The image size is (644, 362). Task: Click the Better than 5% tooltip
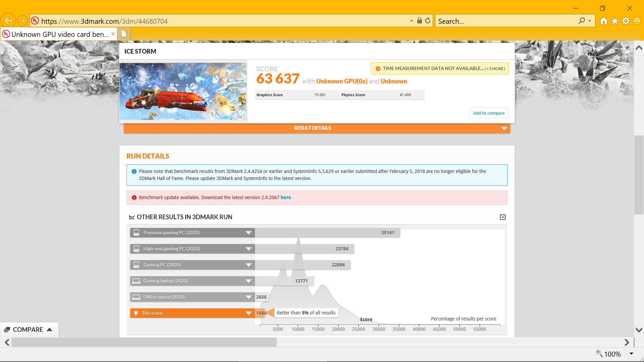(x=306, y=313)
